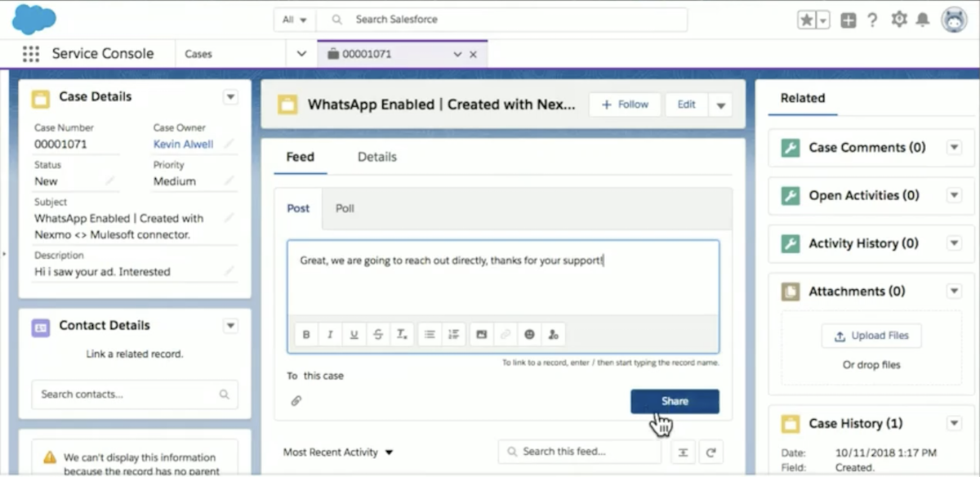Refresh the feed
Screen dimensions: 980x477
click(711, 452)
